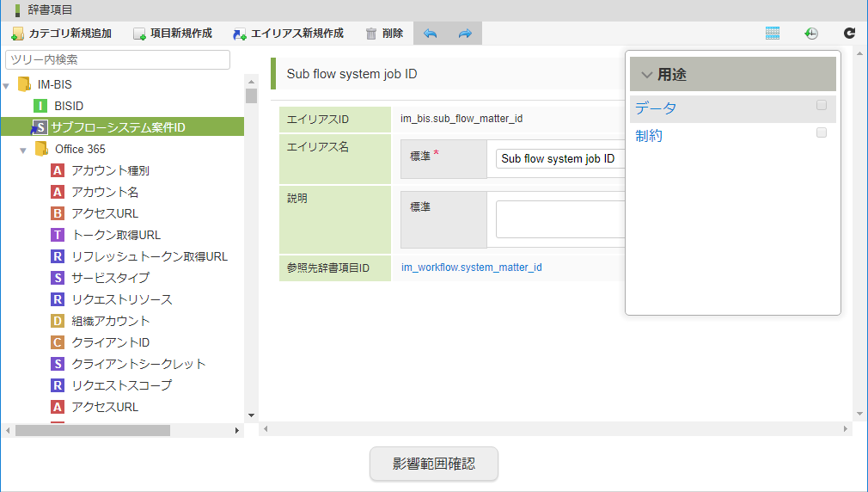This screenshot has height=492, width=868.
Task: Check the データ usage checkbox
Action: [822, 106]
